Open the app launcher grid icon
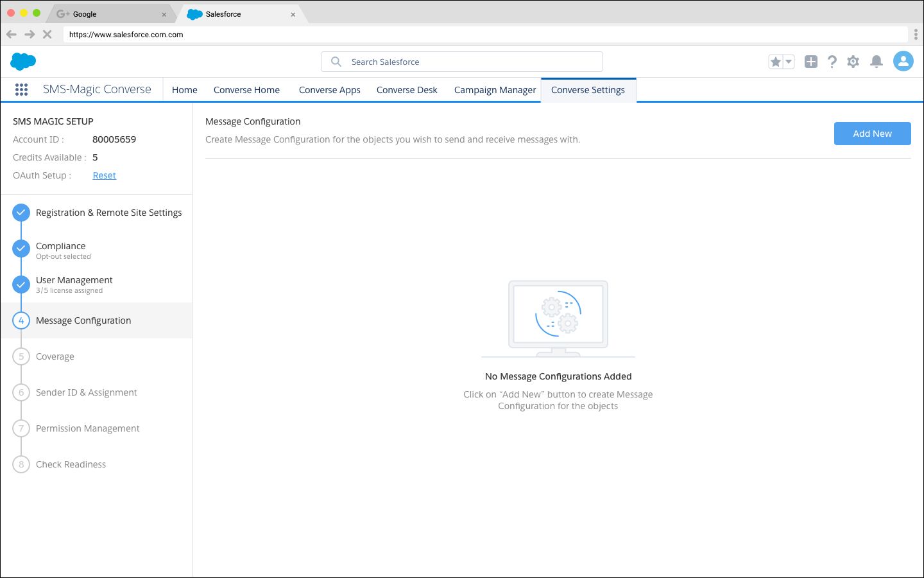The height and width of the screenshot is (578, 924). tap(21, 90)
